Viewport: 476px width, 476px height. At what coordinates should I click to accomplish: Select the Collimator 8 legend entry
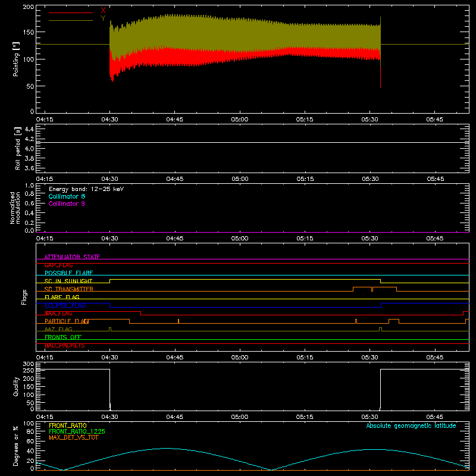67,196
